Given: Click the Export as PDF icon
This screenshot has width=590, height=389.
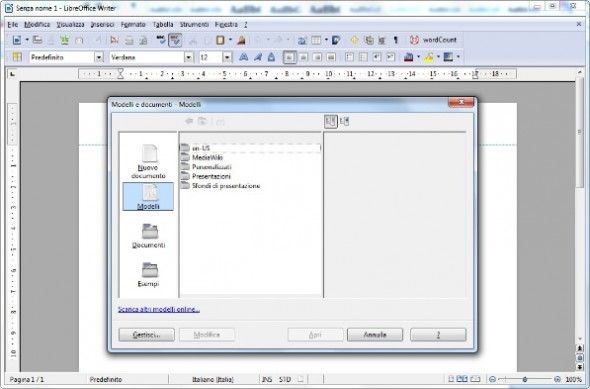Looking at the screenshot, I should point(114,40).
